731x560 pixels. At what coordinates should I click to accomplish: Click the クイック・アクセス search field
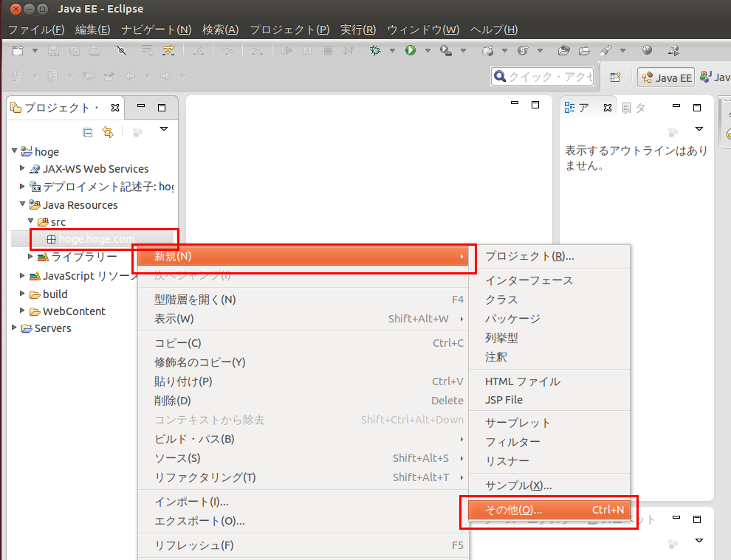(x=543, y=77)
